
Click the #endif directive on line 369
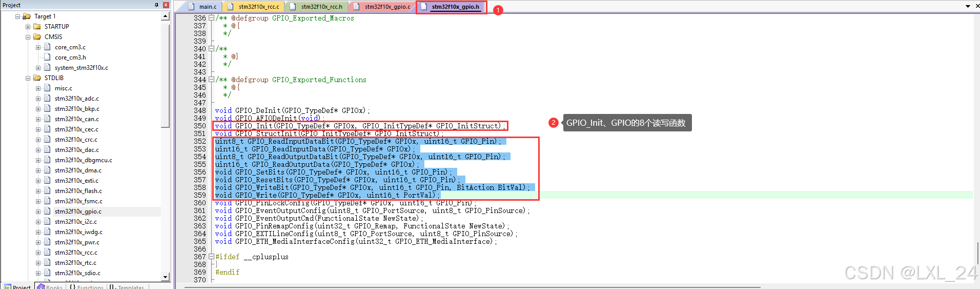[x=227, y=272]
